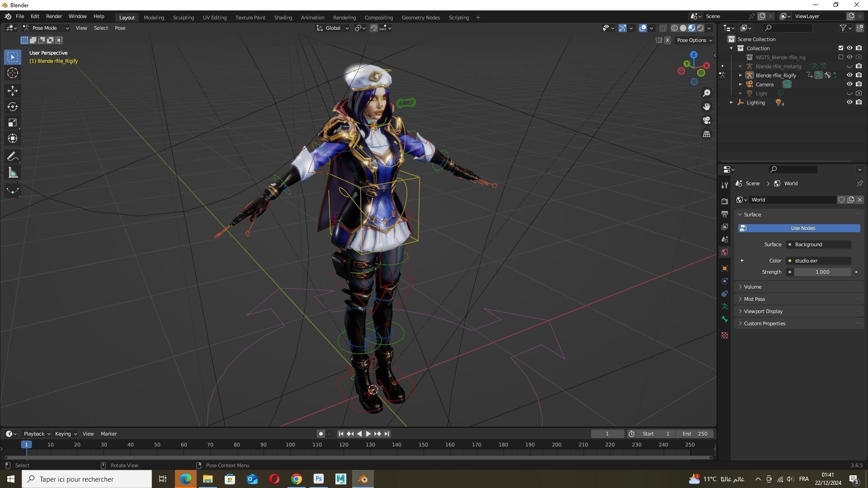This screenshot has height=488, width=868.
Task: Open the Render menu
Action: (x=54, y=16)
